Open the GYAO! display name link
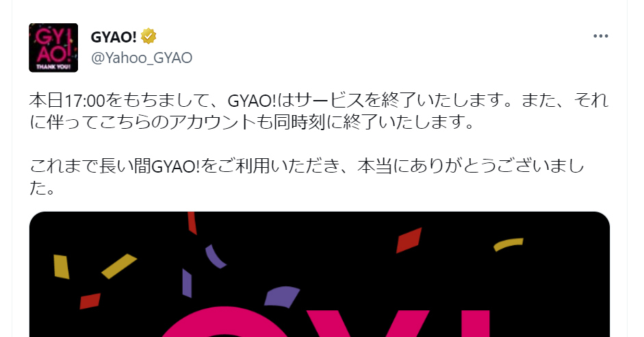 coord(114,37)
